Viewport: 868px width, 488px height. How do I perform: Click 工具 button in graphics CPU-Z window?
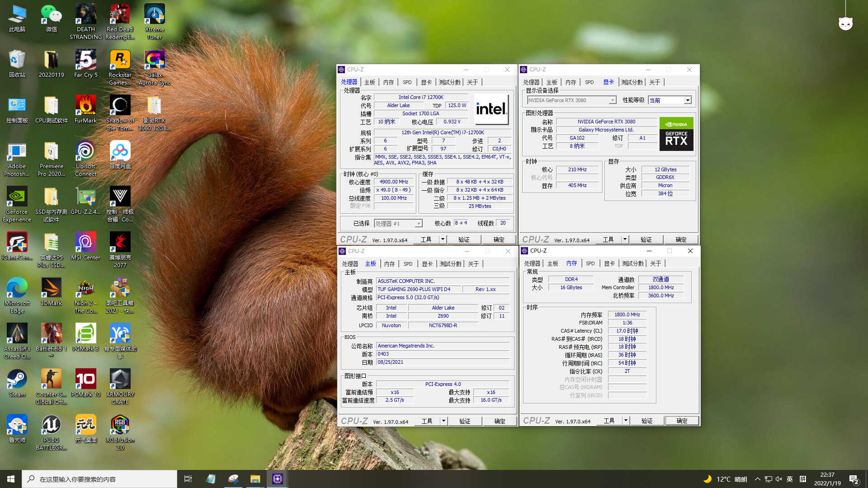[609, 239]
